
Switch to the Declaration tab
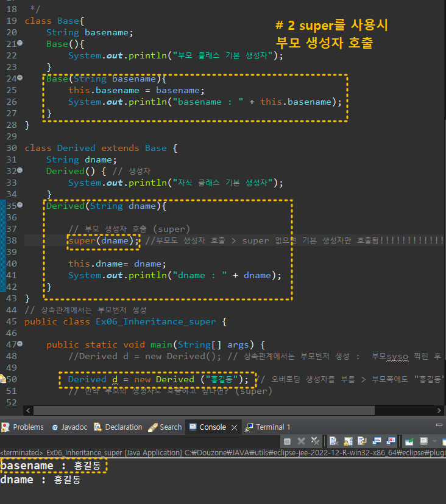pyautogui.click(x=118, y=427)
